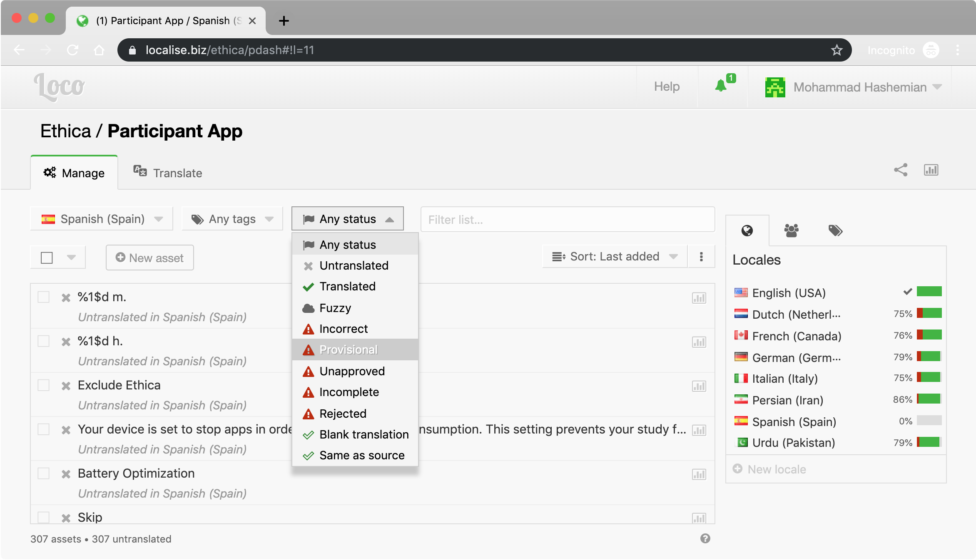Switch to the Translate tab
Screen dimensions: 976x560
pos(168,173)
